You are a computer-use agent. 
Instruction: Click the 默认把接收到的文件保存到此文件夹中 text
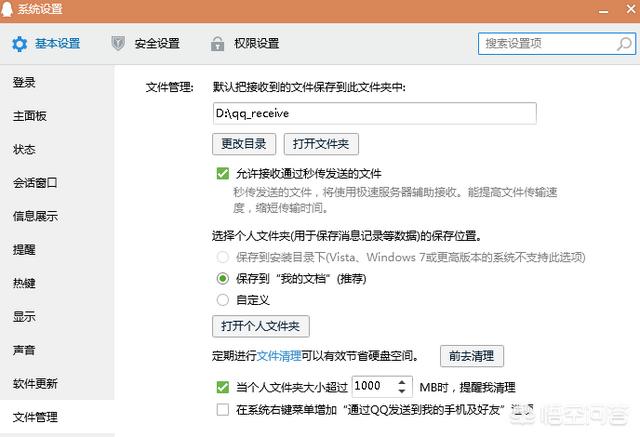[309, 87]
